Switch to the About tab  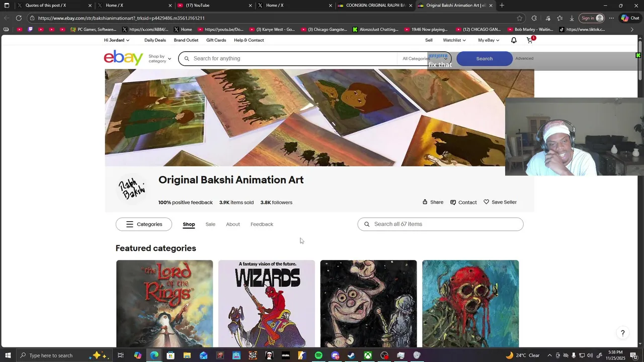click(x=233, y=224)
